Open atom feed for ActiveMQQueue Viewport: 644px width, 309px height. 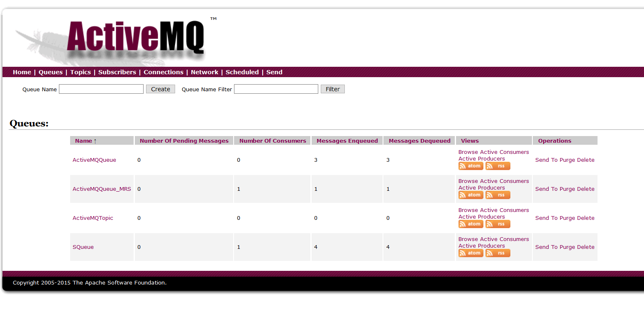pos(471,166)
